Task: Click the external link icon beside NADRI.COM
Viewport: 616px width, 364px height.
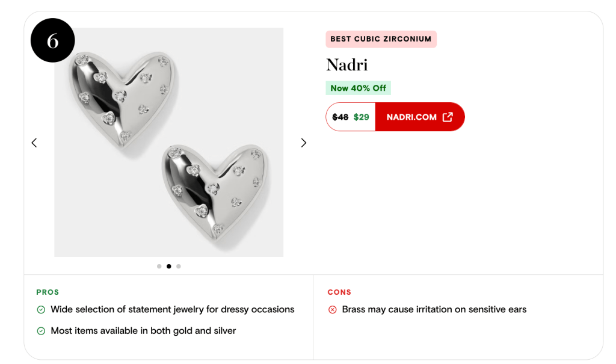Action: tap(448, 117)
